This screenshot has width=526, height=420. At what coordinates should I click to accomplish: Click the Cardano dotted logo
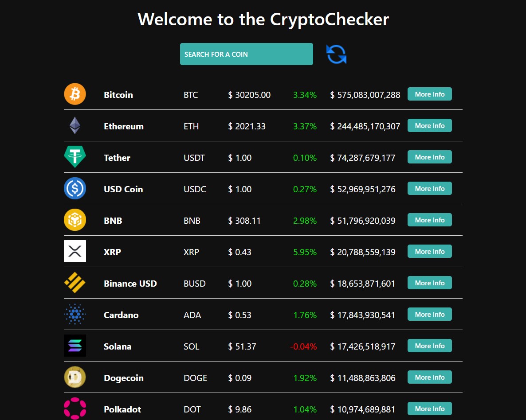click(75, 314)
